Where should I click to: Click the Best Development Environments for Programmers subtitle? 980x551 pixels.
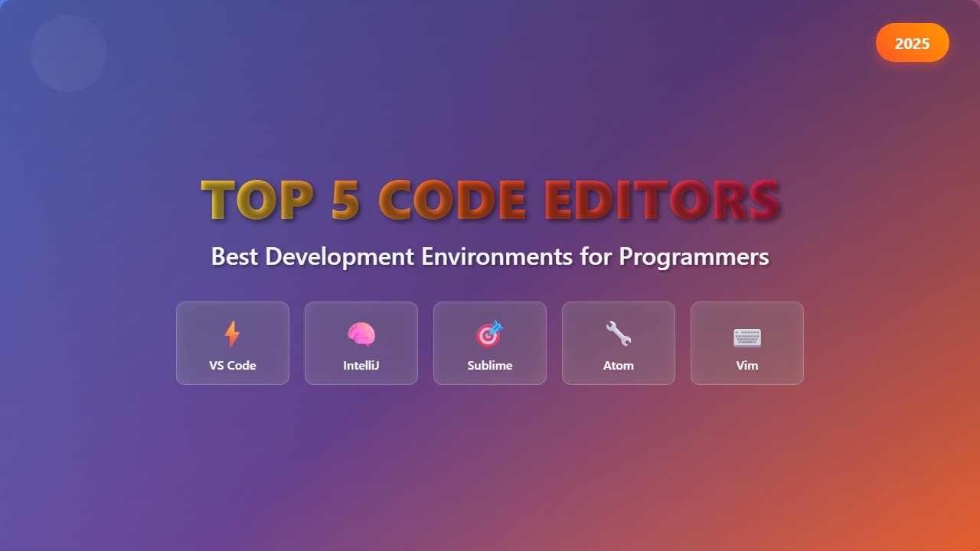pos(490,256)
